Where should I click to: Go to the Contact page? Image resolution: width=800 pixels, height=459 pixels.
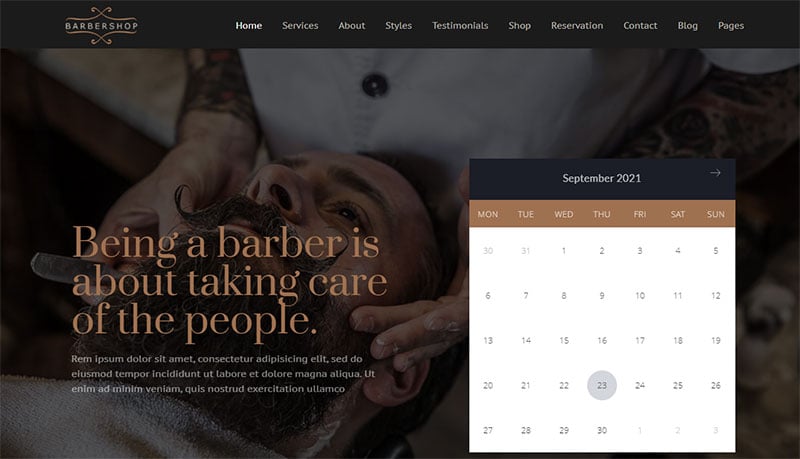coord(640,26)
